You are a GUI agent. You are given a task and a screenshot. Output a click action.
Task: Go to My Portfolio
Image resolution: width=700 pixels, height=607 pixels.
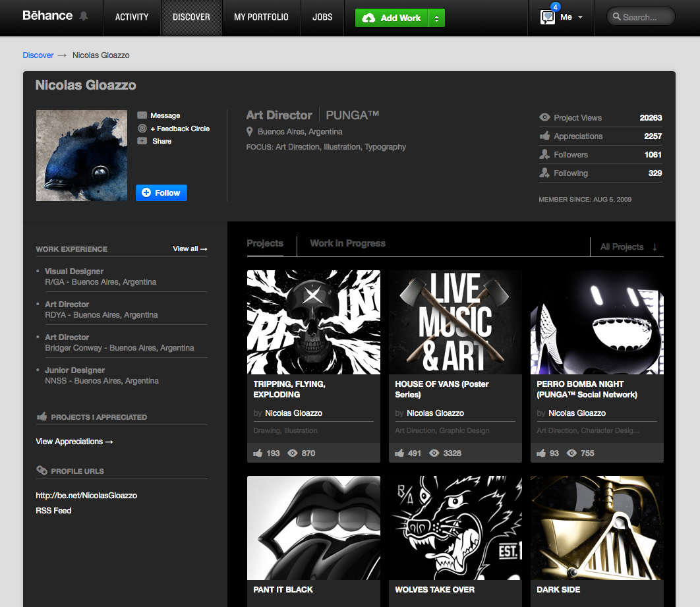[x=261, y=17]
